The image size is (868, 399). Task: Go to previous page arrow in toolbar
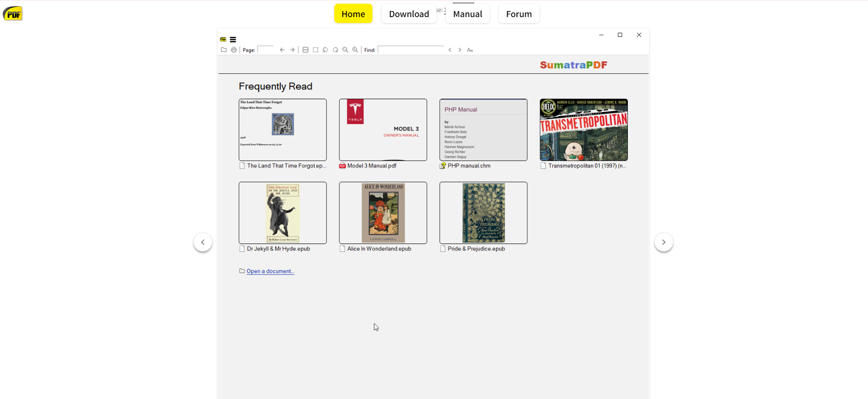tap(282, 50)
